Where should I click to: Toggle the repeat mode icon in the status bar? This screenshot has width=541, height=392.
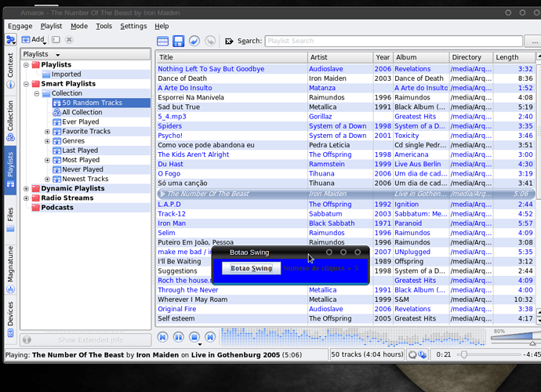pyautogui.click(x=412, y=354)
